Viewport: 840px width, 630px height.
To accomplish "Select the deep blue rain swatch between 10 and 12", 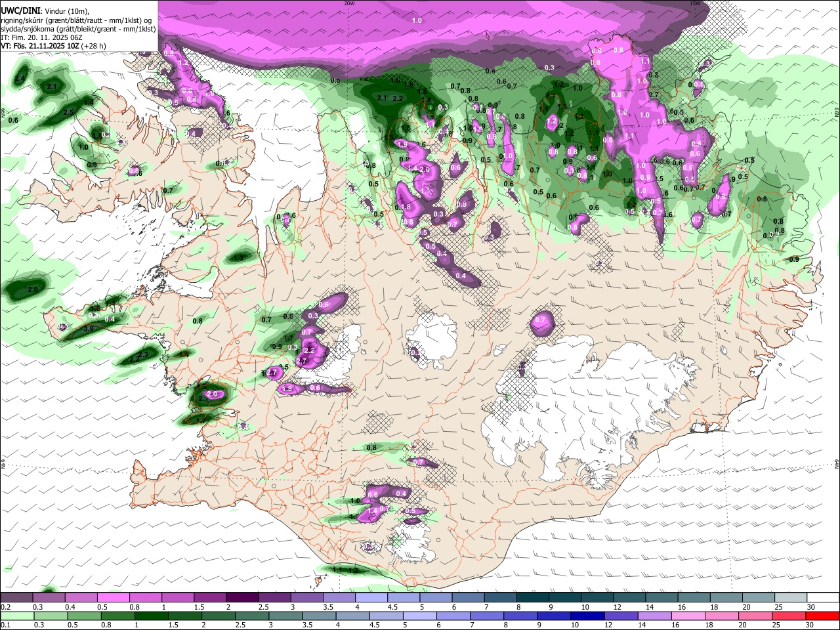I will point(588,616).
